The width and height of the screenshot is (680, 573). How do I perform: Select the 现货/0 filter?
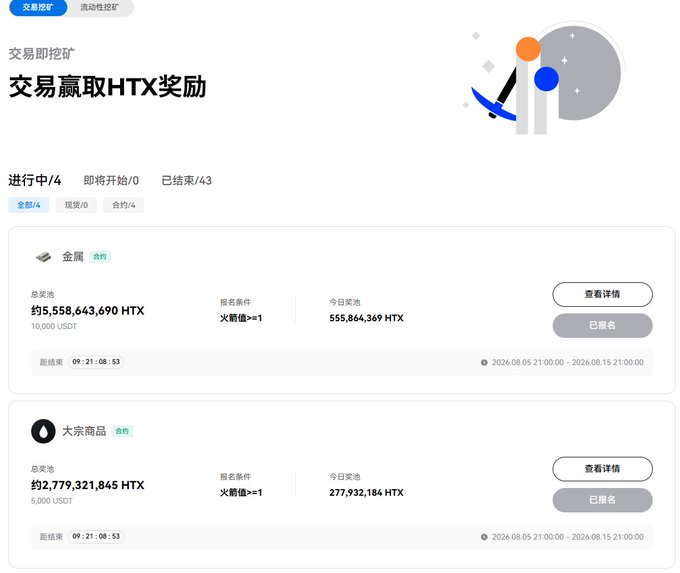tap(76, 205)
